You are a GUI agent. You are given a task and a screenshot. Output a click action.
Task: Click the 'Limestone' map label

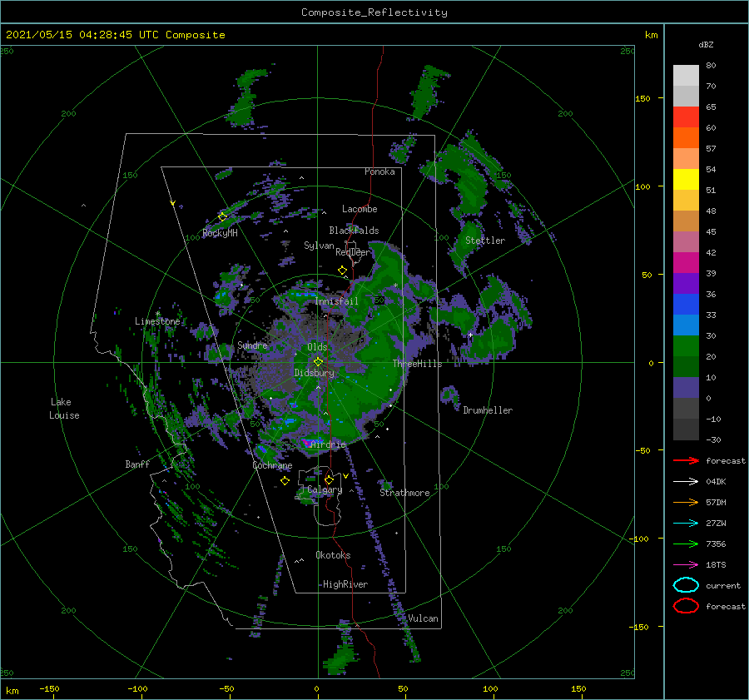pos(157,321)
